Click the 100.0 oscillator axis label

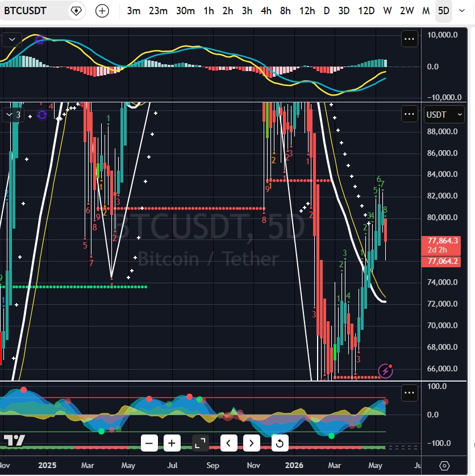(x=437, y=387)
